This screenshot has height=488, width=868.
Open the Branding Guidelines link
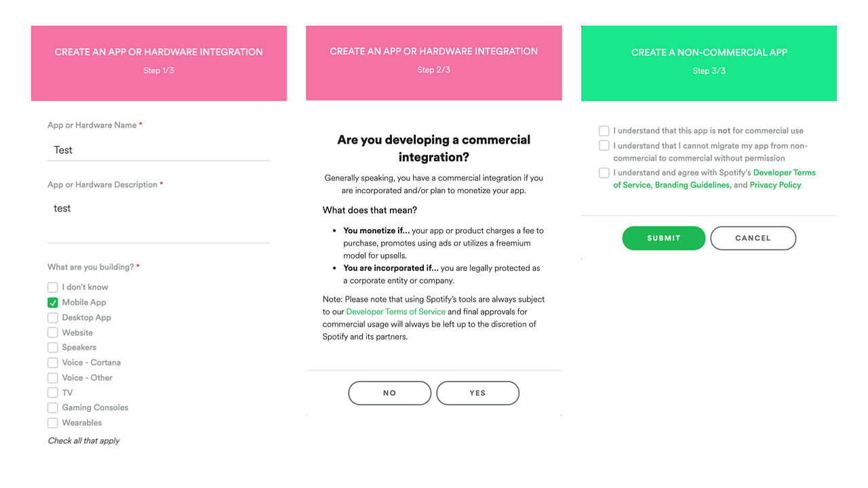692,184
